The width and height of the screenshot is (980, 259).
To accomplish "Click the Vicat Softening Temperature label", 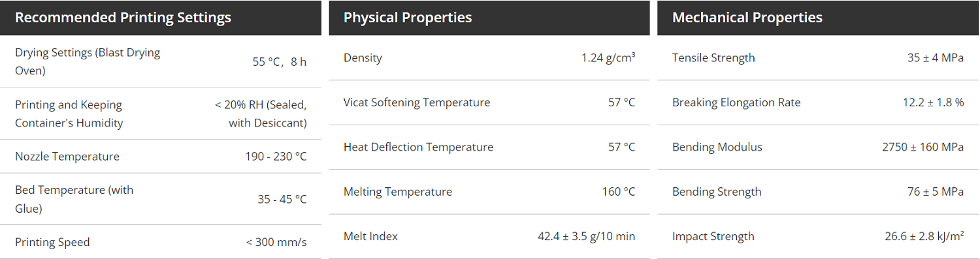I will [417, 102].
